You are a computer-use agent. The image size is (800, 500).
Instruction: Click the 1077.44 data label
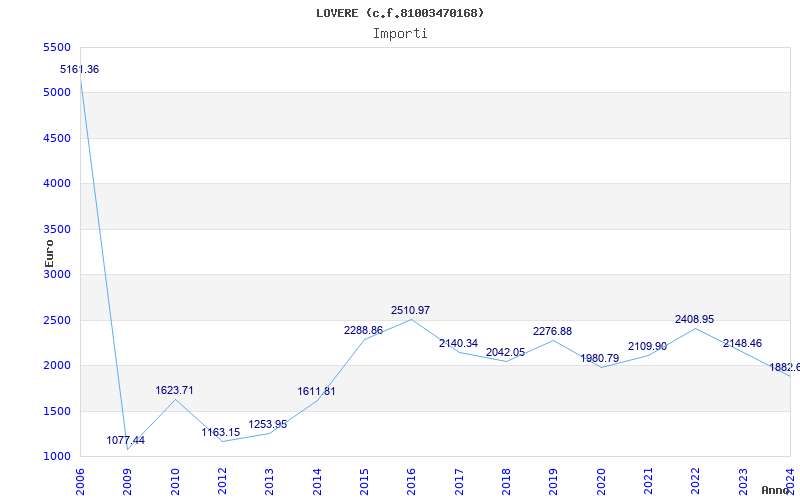coord(126,440)
